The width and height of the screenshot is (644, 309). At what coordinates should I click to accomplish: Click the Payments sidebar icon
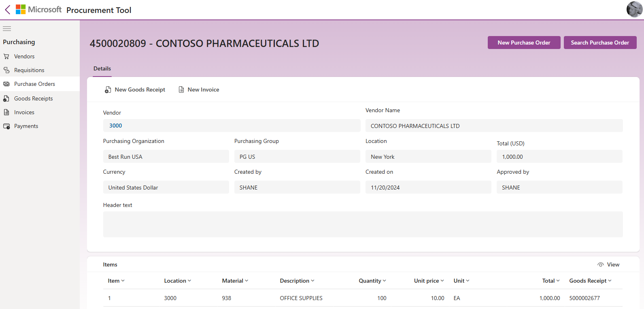pyautogui.click(x=6, y=126)
